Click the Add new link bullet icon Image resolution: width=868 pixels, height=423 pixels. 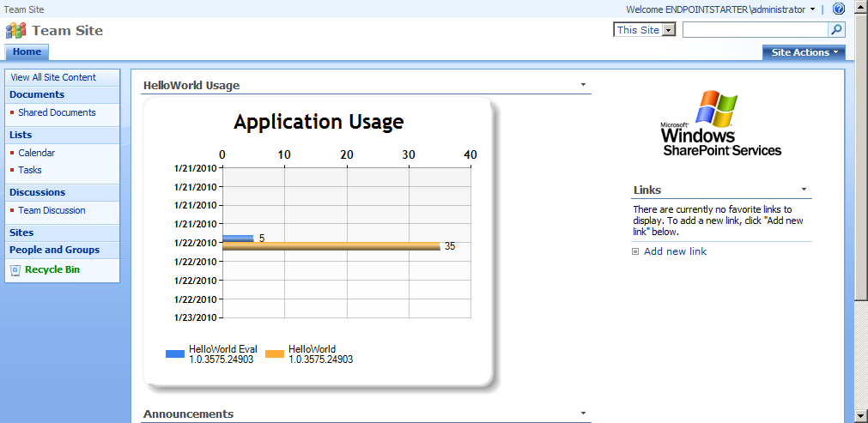pos(635,251)
